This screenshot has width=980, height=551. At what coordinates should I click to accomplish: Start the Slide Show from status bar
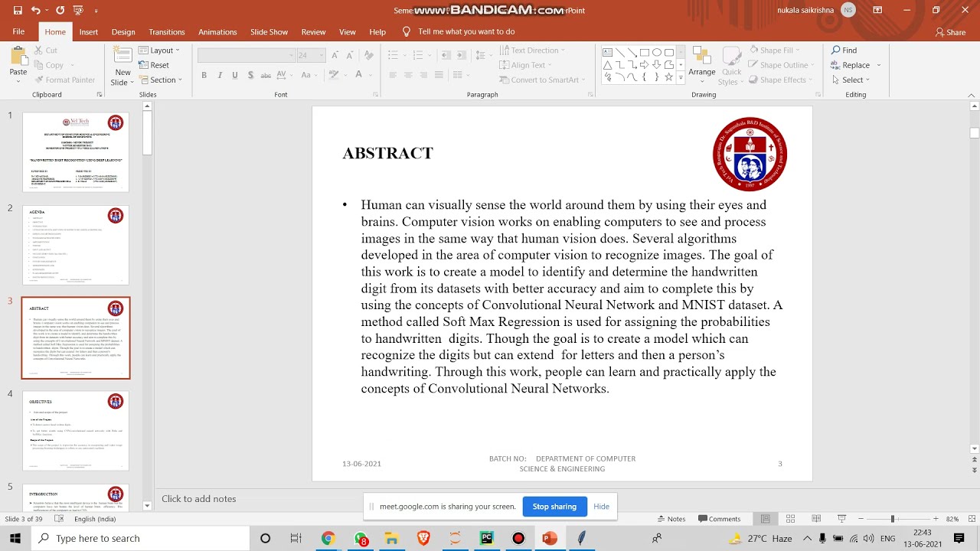tap(840, 519)
